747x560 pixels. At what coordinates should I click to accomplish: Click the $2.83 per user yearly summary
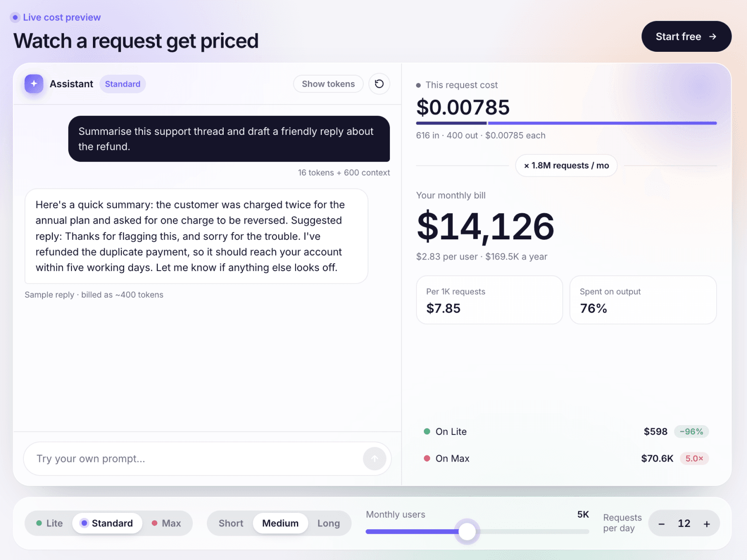click(x=482, y=257)
